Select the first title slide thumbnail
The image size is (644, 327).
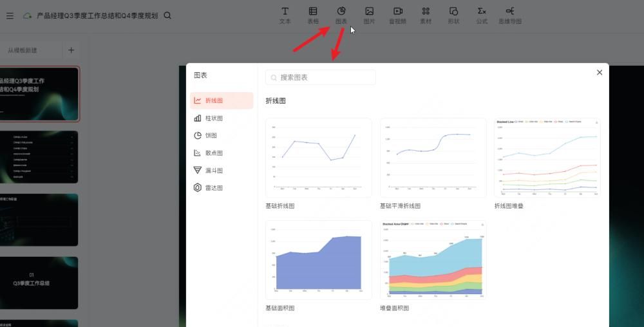39,94
